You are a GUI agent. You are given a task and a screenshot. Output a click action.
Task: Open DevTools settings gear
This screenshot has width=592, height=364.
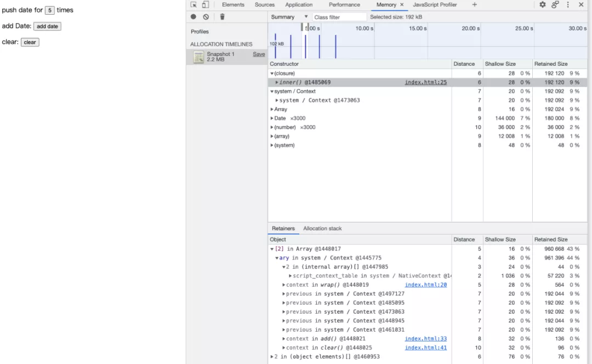543,4
